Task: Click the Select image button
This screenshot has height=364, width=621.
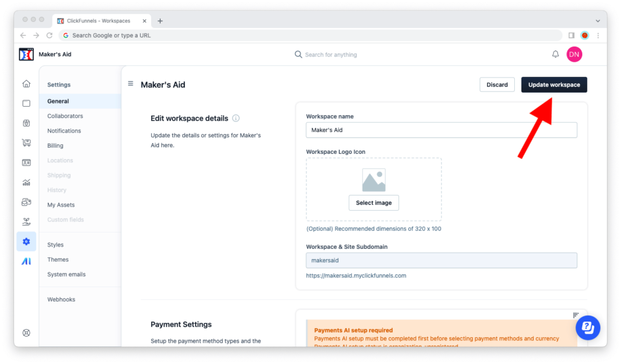Action: pos(374,202)
